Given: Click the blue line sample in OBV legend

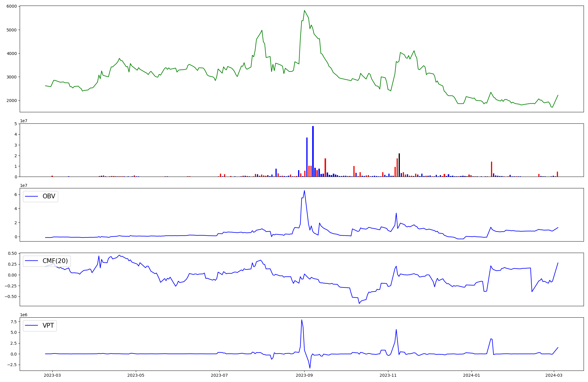Looking at the screenshot, I should (31, 197).
